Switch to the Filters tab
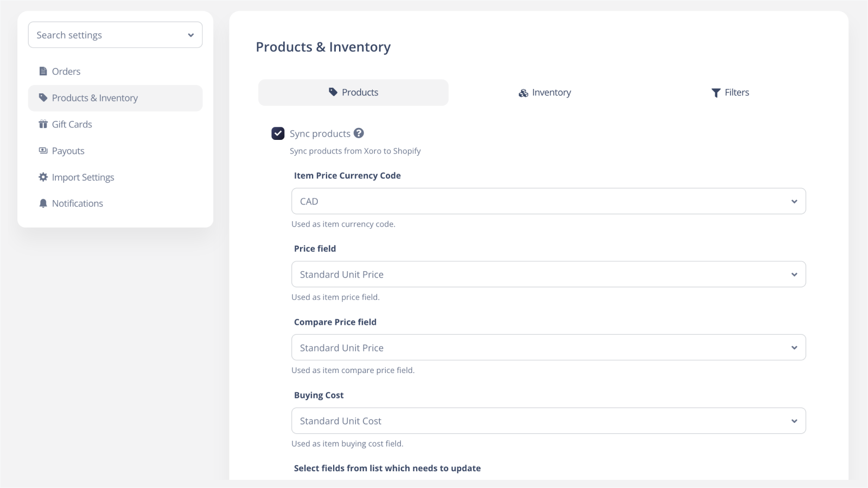The width and height of the screenshot is (868, 488). 730,92
